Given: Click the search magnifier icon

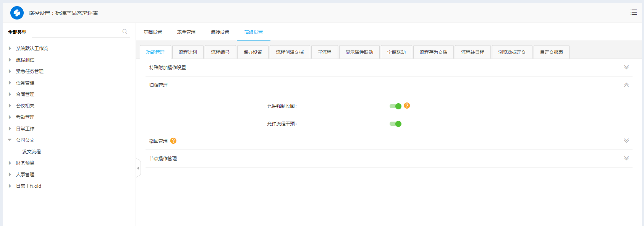Looking at the screenshot, I should tap(125, 32).
